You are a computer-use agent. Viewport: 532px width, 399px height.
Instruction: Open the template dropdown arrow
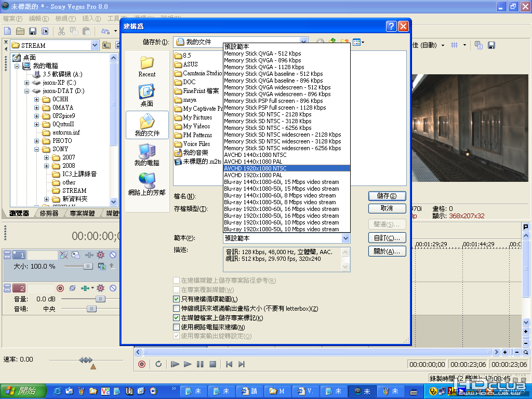345,238
